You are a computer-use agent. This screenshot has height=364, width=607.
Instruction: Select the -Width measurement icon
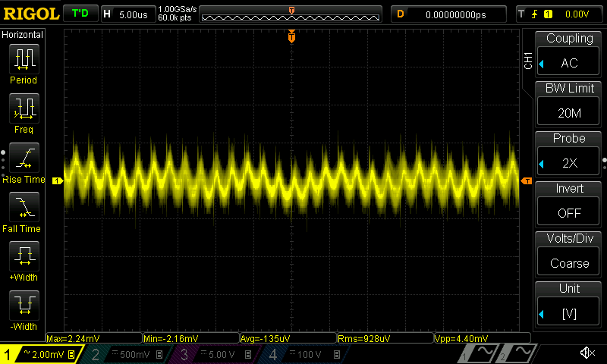point(24,305)
